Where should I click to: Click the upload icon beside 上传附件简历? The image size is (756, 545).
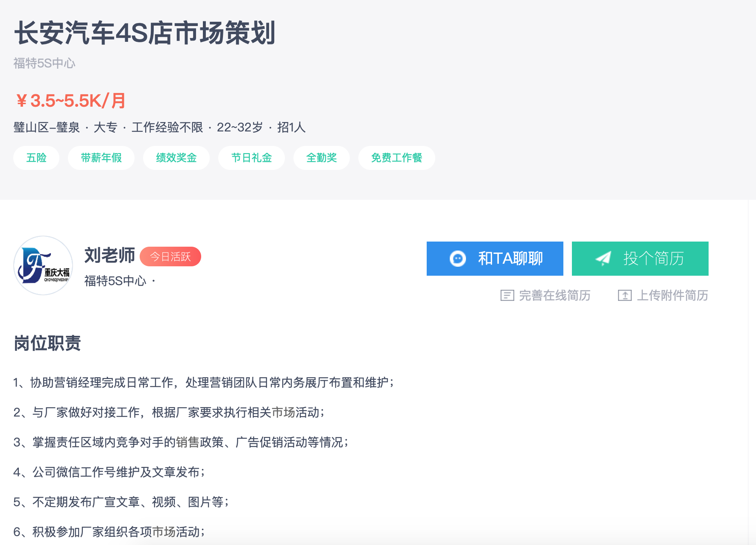tap(624, 295)
